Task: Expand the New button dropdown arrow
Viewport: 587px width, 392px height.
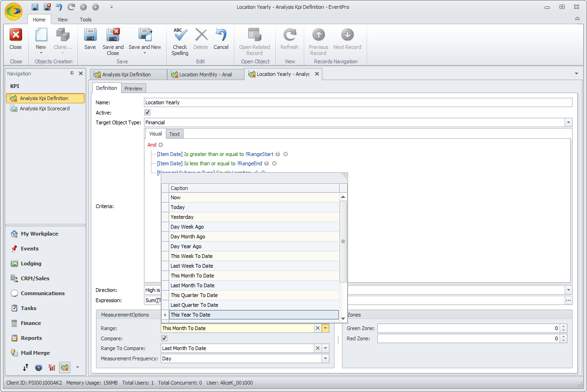Action: (41, 53)
